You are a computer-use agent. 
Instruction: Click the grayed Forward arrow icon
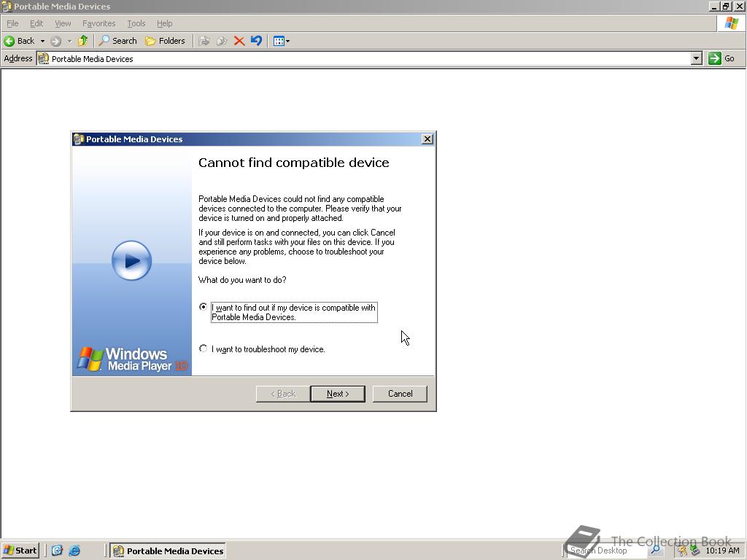[55, 41]
